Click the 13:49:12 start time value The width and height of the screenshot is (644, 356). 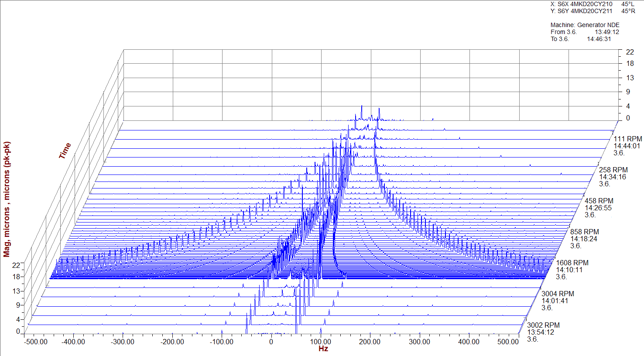click(607, 32)
